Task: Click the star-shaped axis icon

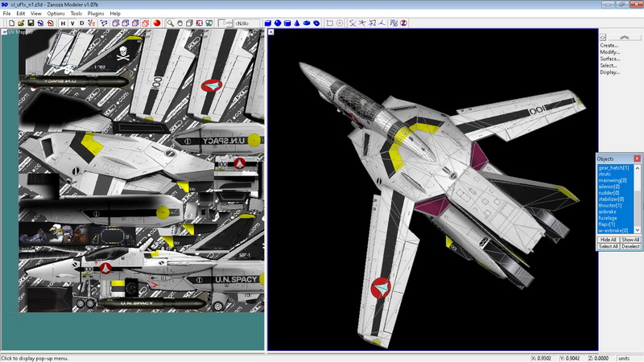Action: (362, 23)
